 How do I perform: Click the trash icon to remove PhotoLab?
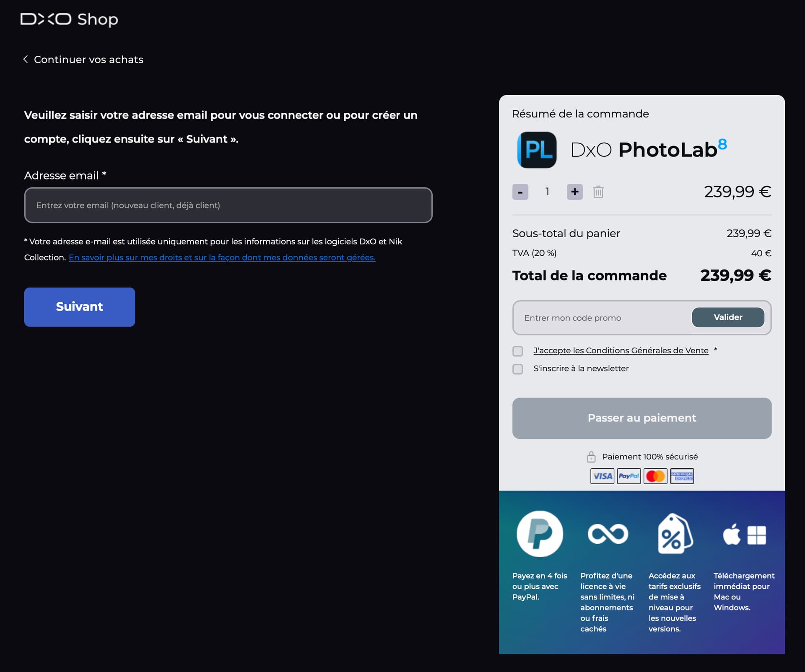tap(598, 192)
